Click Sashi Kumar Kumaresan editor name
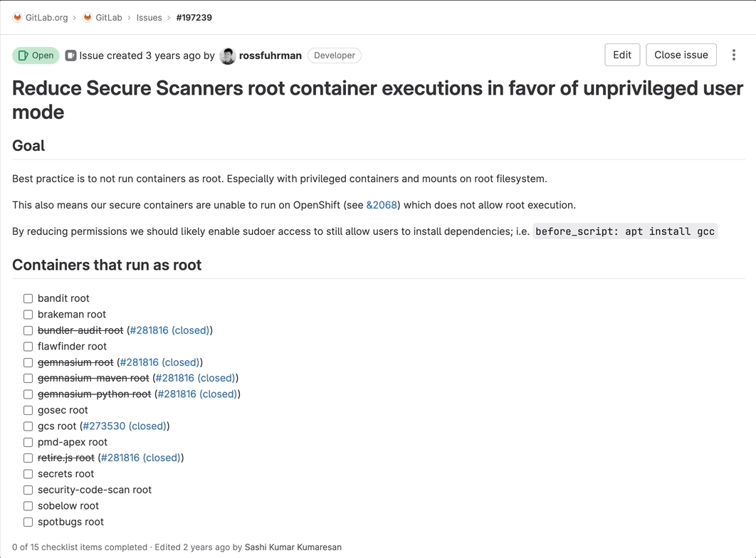This screenshot has height=558, width=756. click(293, 547)
